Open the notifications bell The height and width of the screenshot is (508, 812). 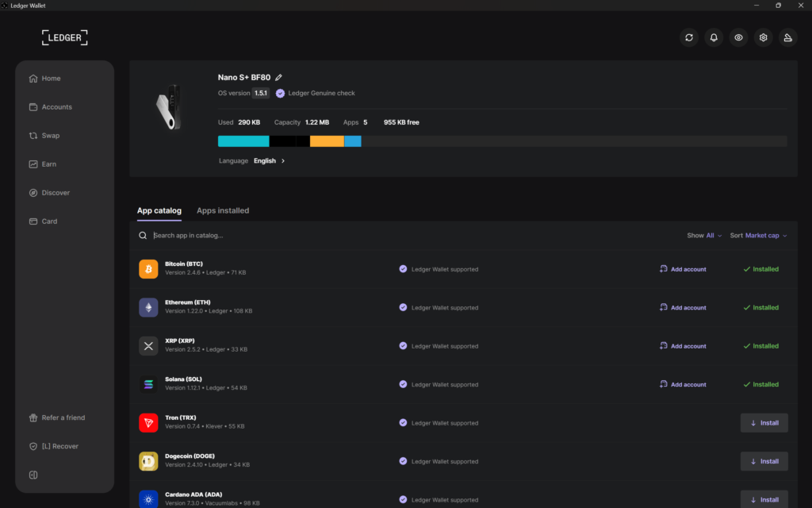pos(714,37)
